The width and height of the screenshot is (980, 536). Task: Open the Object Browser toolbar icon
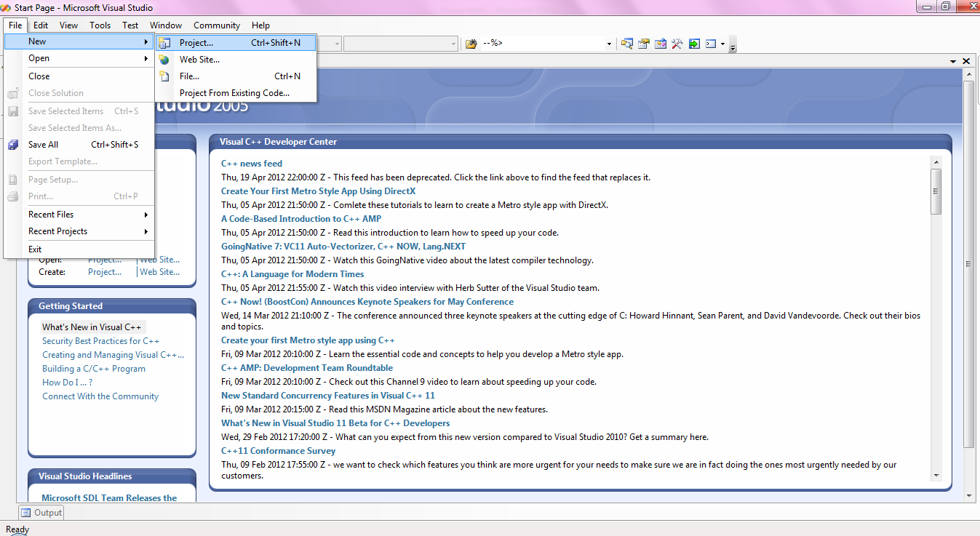click(x=661, y=44)
